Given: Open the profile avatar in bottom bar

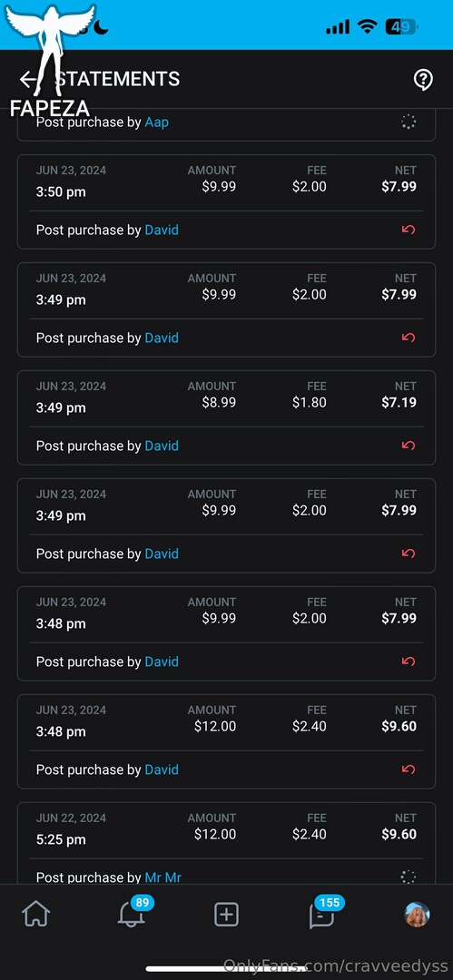Looking at the screenshot, I should [x=417, y=915].
